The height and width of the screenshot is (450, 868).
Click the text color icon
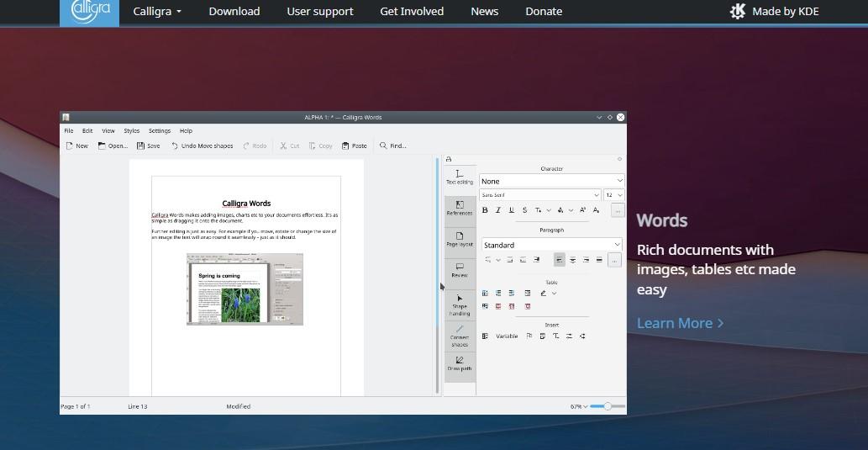538,210
